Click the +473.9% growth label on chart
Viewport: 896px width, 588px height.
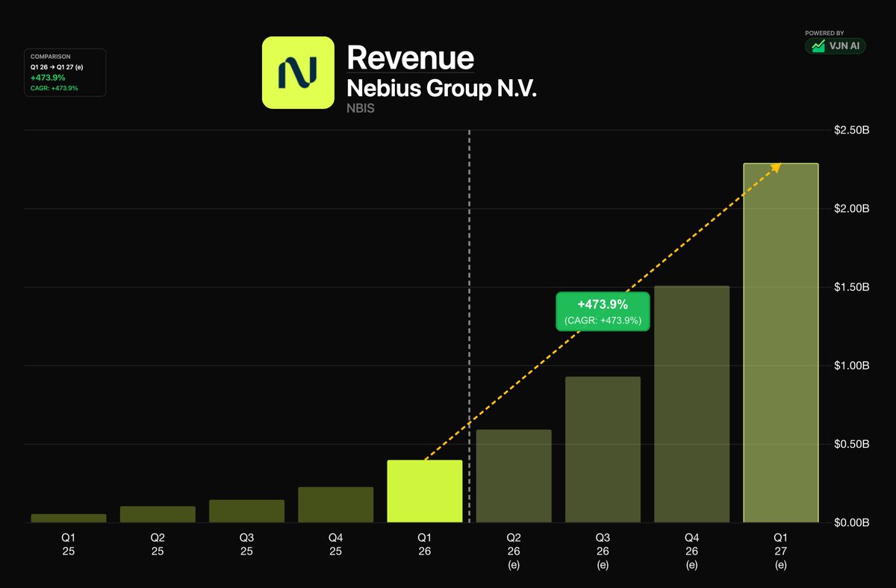603,311
